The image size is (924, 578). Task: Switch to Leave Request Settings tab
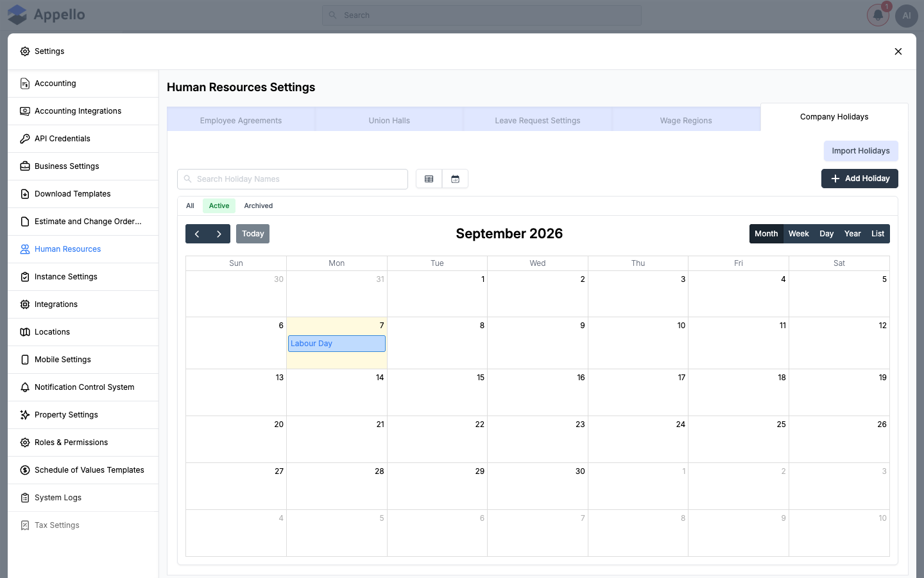(538, 120)
